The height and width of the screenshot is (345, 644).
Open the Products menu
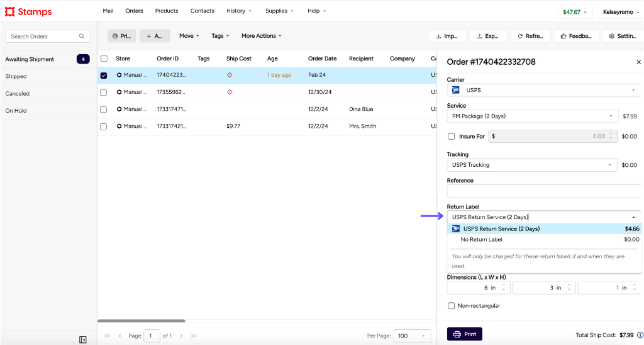167,11
